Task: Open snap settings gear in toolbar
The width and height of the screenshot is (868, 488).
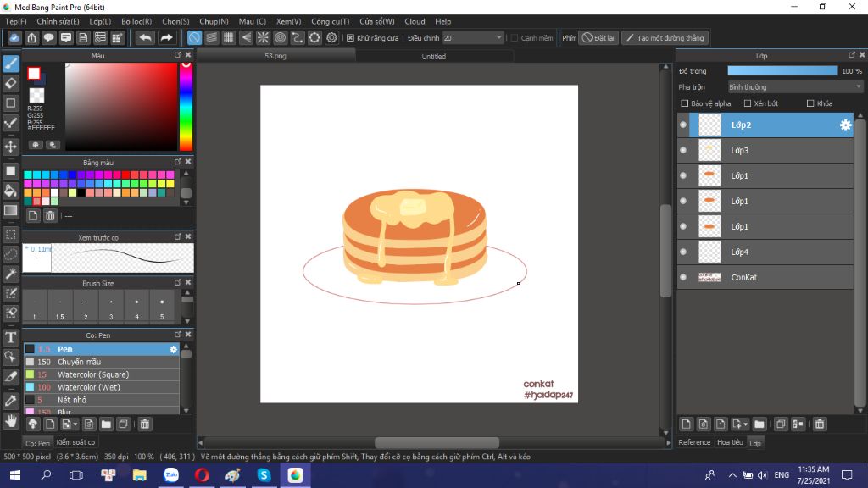Action: tap(331, 37)
